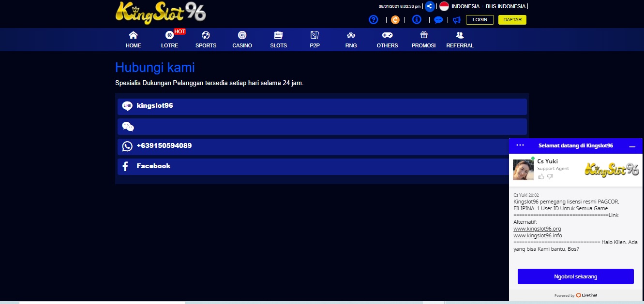This screenshot has height=304, width=644.
Task: Click the WhatsApp icon in the contact list
Action: (x=127, y=146)
